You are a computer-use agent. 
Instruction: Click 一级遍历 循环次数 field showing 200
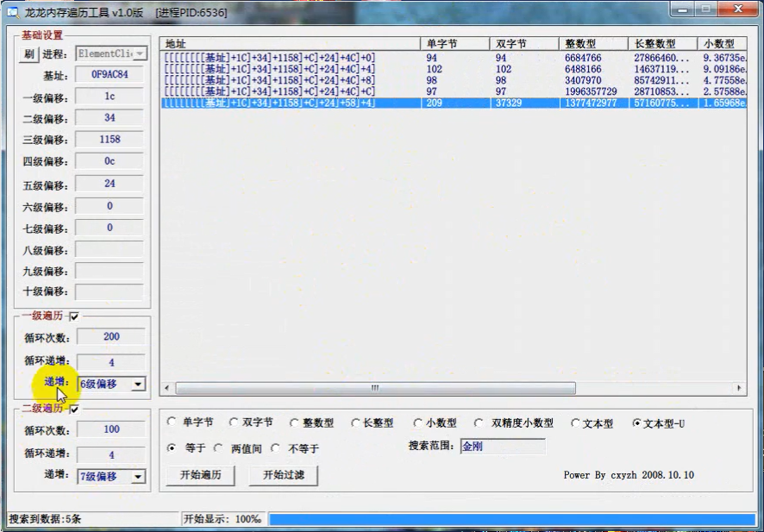click(111, 336)
